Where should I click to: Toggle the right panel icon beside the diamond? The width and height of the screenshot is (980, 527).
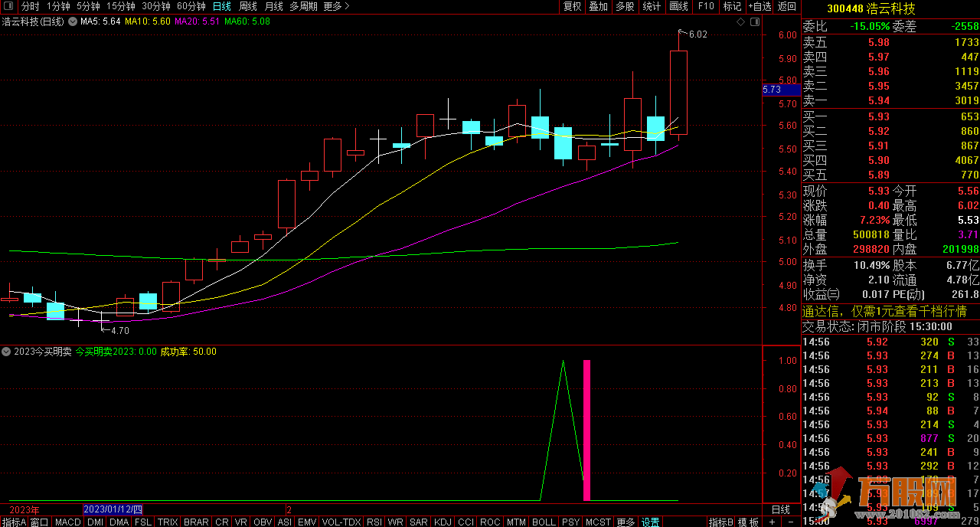[755, 22]
